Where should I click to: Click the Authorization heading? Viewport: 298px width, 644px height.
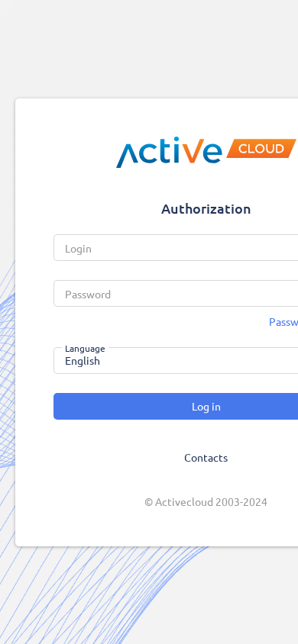tap(206, 208)
